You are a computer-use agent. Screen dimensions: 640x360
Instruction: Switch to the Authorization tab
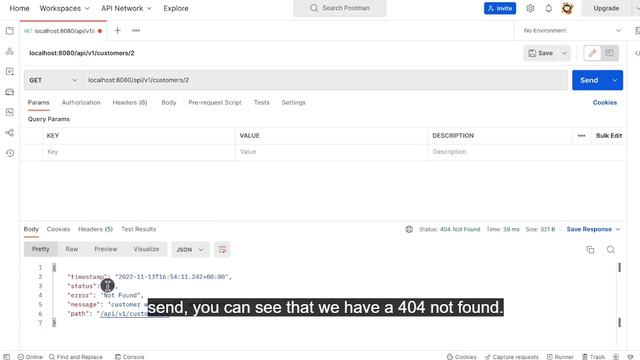[x=81, y=103]
